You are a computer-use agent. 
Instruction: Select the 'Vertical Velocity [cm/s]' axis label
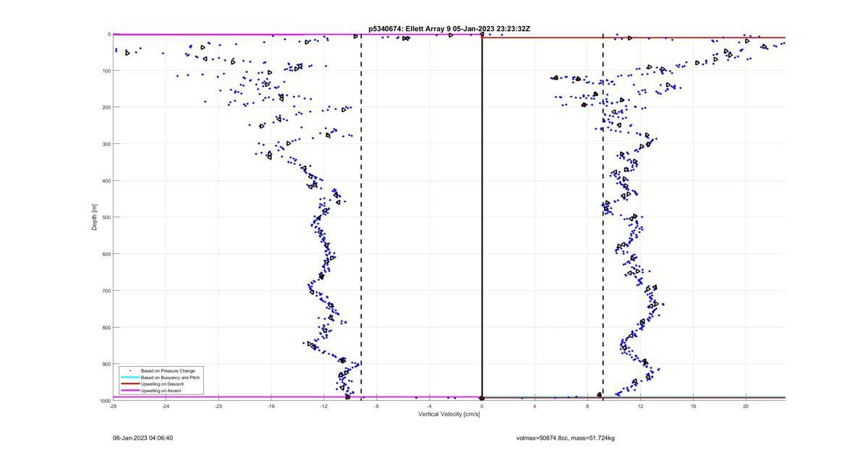[448, 415]
